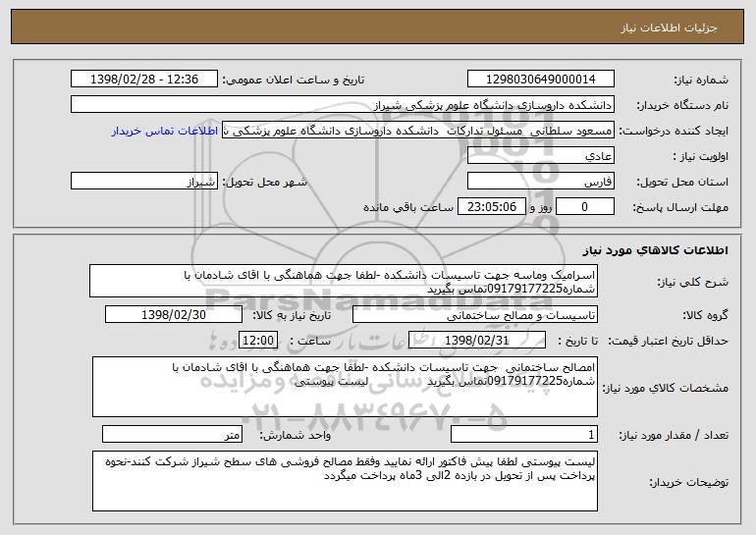This screenshot has width=756, height=535.
Task: Click the required goods specification text box
Action: pyautogui.click(x=345, y=387)
